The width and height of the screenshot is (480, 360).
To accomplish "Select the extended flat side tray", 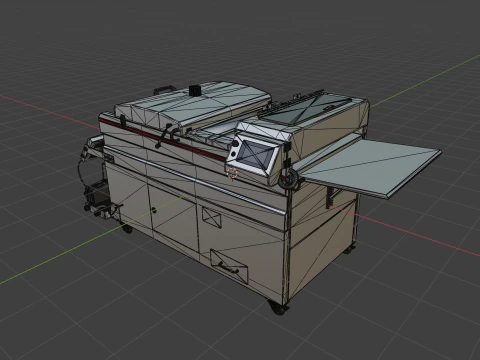I will point(371,168).
